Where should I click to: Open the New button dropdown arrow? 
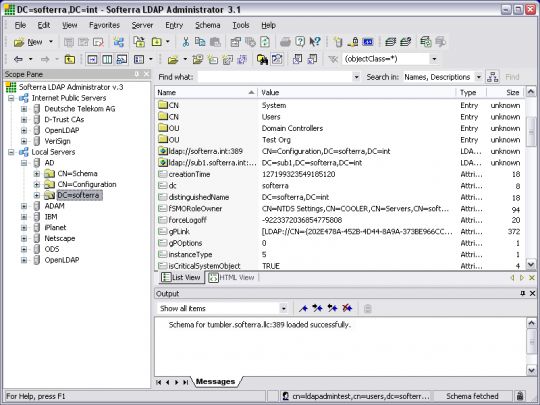pos(51,42)
